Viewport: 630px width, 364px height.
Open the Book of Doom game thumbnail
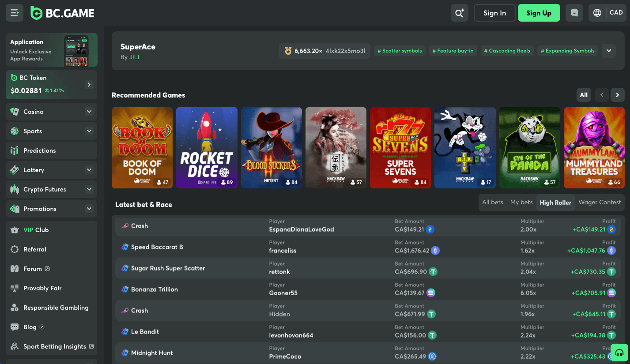pyautogui.click(x=142, y=148)
